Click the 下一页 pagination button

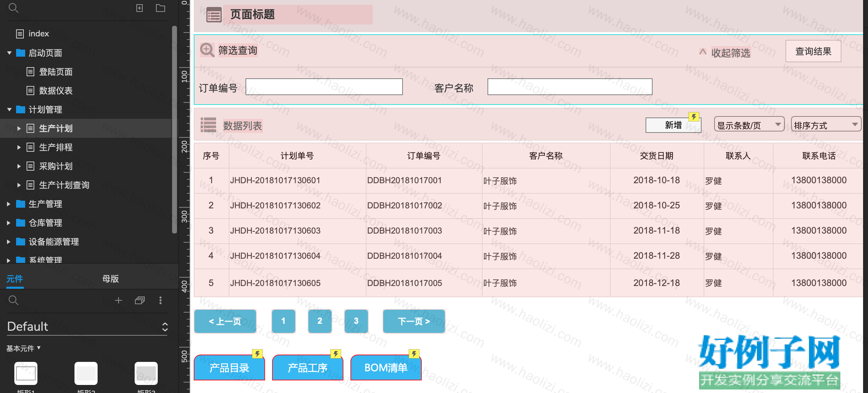point(414,321)
